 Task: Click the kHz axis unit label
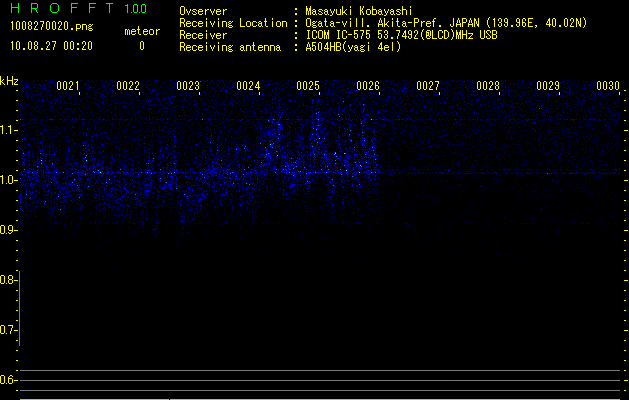[9, 81]
